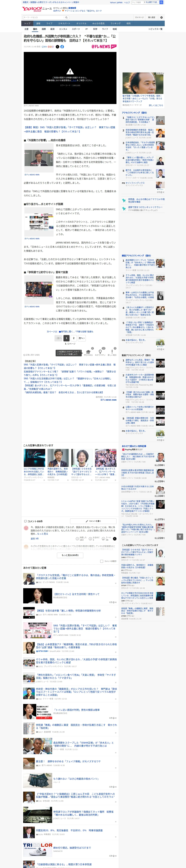This screenshot has height=868, width=186.
Task: Expand first comment via もっと見る
Action: coord(43,534)
